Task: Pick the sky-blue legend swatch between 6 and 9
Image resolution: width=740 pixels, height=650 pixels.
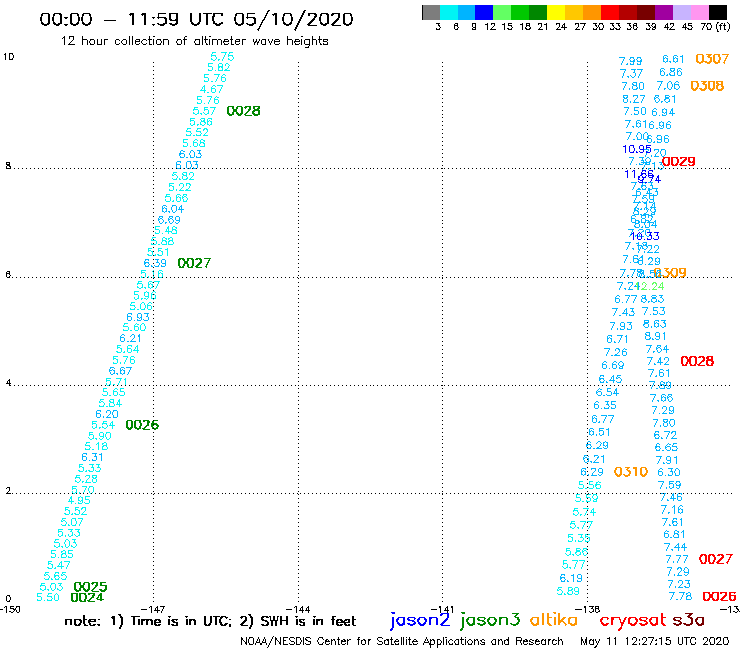Action: click(466, 12)
